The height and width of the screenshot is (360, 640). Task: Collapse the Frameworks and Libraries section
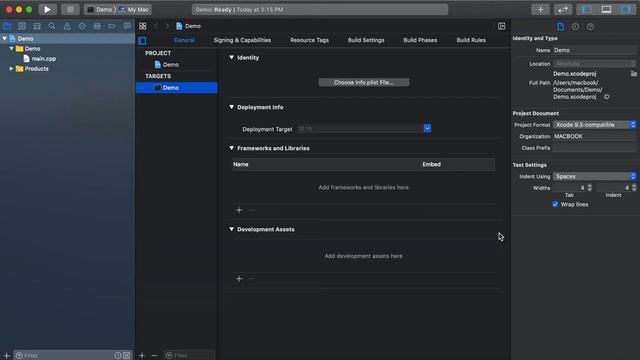(231, 148)
